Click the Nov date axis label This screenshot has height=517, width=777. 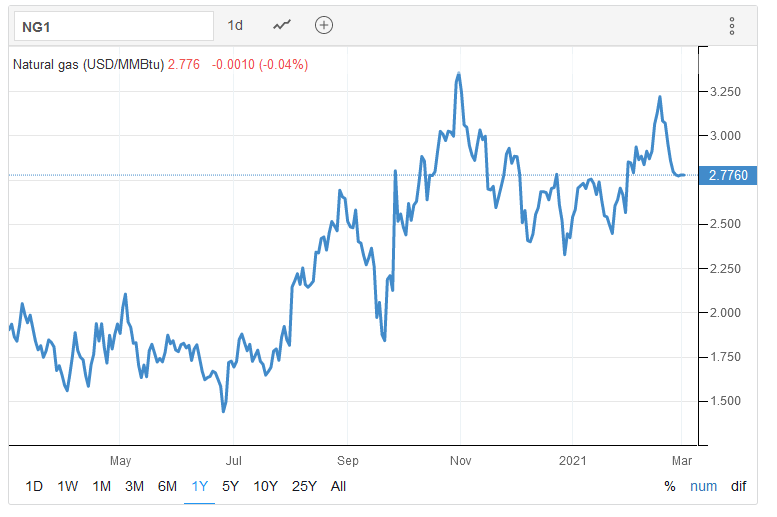[x=460, y=460]
